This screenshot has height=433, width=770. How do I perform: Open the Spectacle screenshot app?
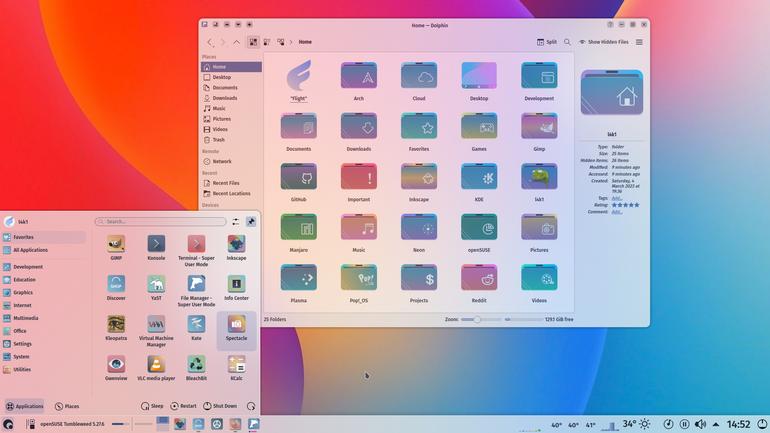(x=236, y=325)
